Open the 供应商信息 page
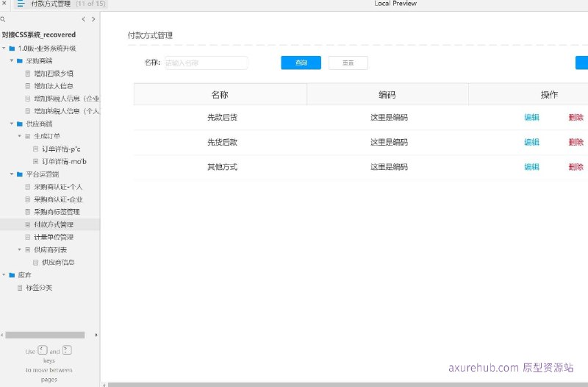 (58, 262)
